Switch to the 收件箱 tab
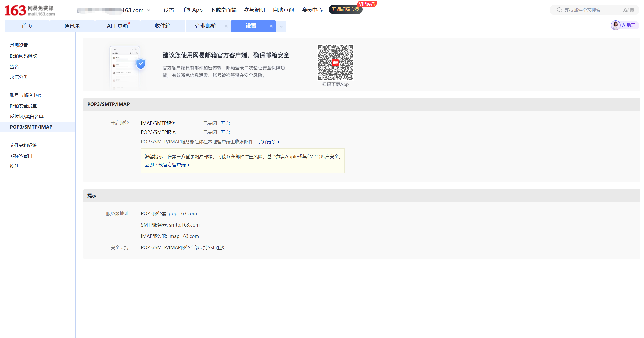Viewport: 644px width, 338px height. (x=163, y=26)
